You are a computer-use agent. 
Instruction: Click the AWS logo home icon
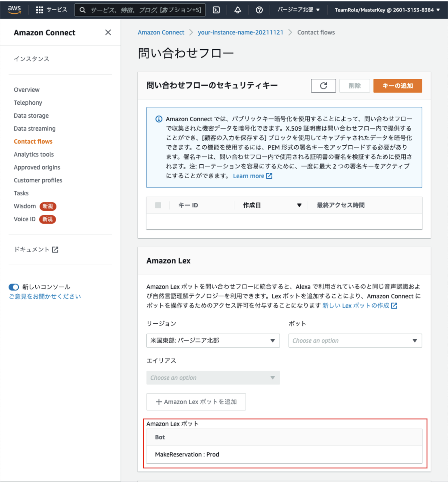pos(14,10)
